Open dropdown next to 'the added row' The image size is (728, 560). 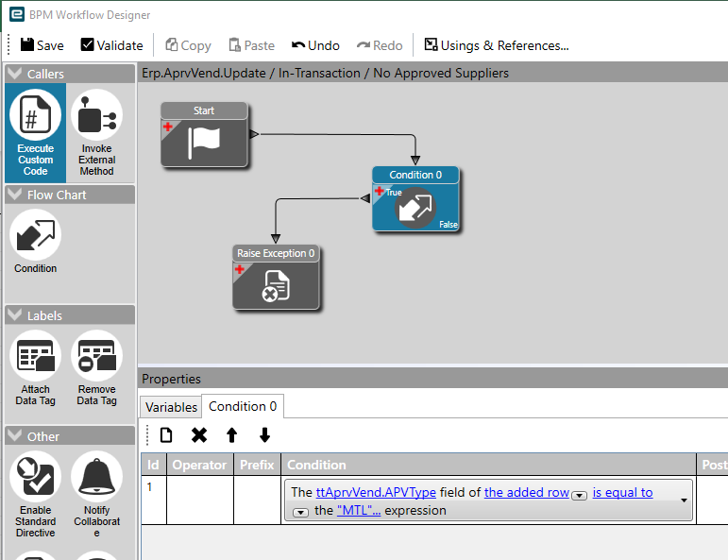[579, 495]
